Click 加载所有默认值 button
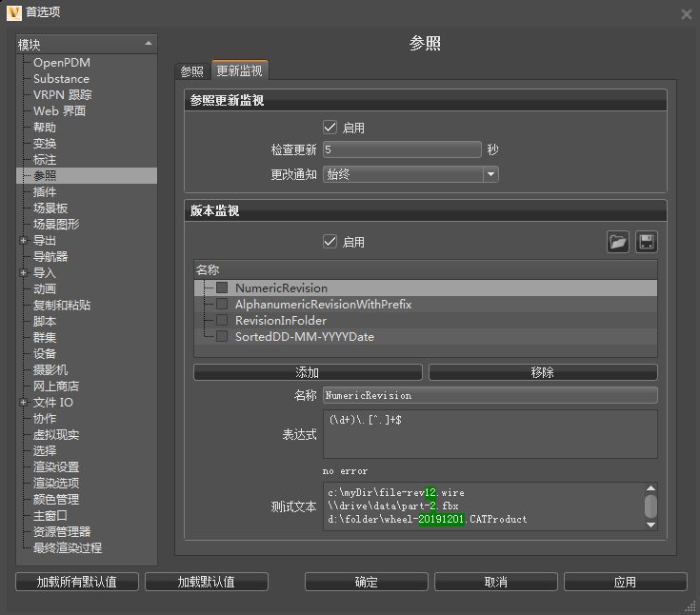 tap(77, 582)
